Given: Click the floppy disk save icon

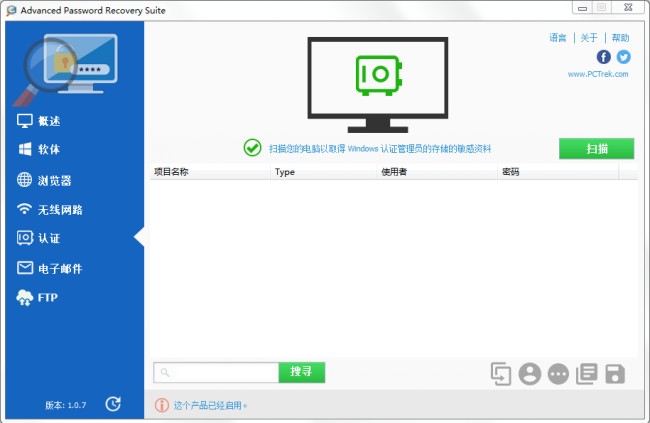Looking at the screenshot, I should (x=615, y=374).
